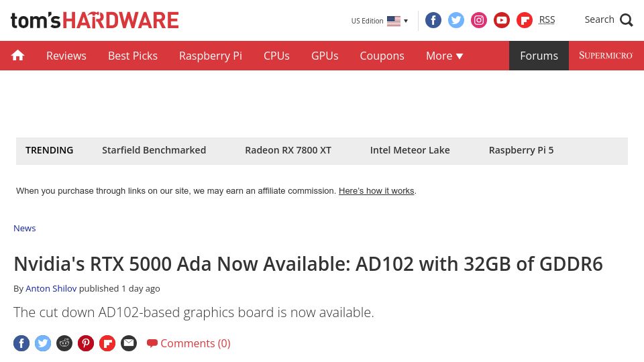
Task: Share the article on Twitter
Action: click(x=43, y=343)
